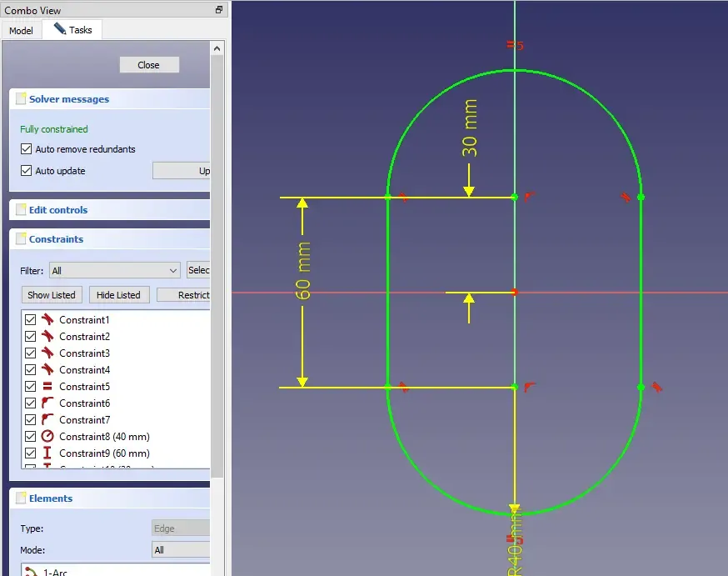Click the equality icon of Constraint5
The width and height of the screenshot is (728, 576).
[47, 386]
